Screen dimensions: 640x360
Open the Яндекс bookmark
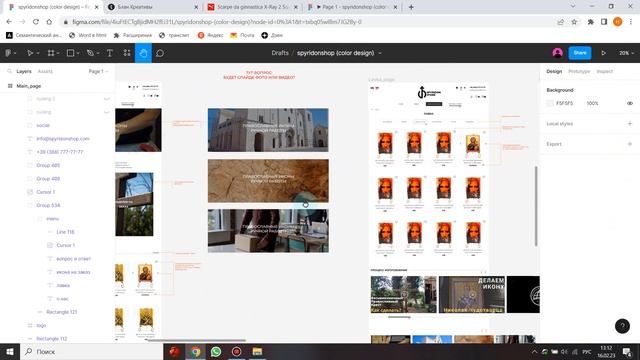(211, 36)
